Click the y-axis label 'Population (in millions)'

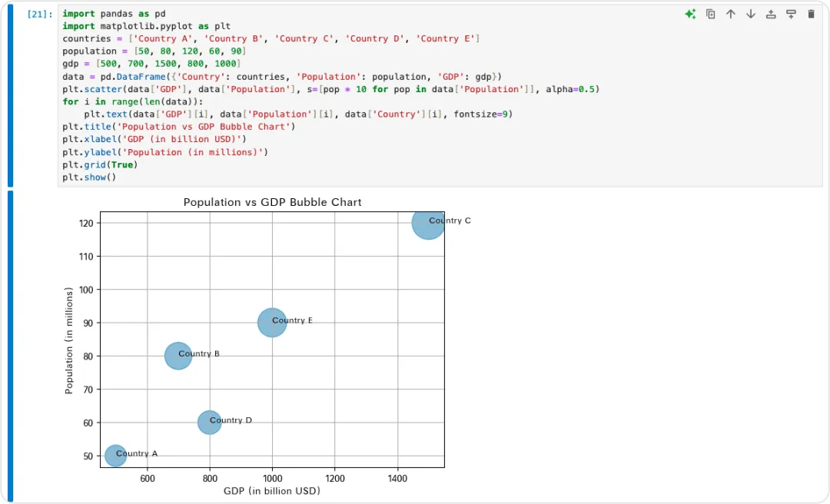(x=69, y=340)
